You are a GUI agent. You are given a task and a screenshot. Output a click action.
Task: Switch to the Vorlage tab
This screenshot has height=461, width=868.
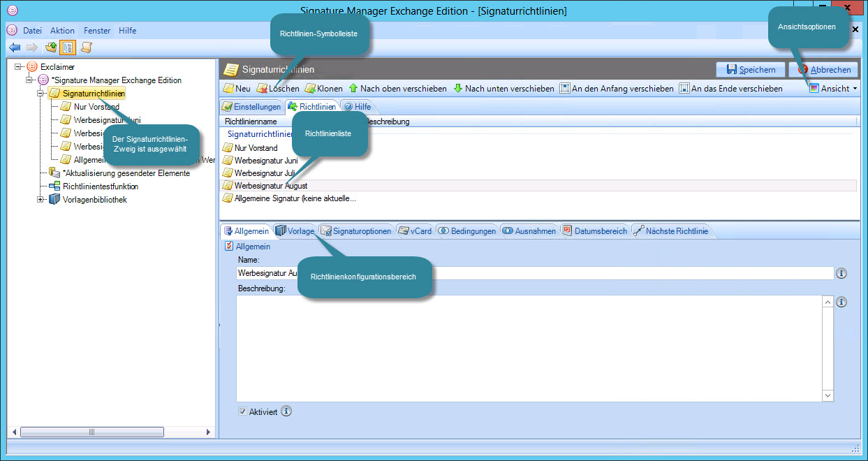pyautogui.click(x=295, y=231)
